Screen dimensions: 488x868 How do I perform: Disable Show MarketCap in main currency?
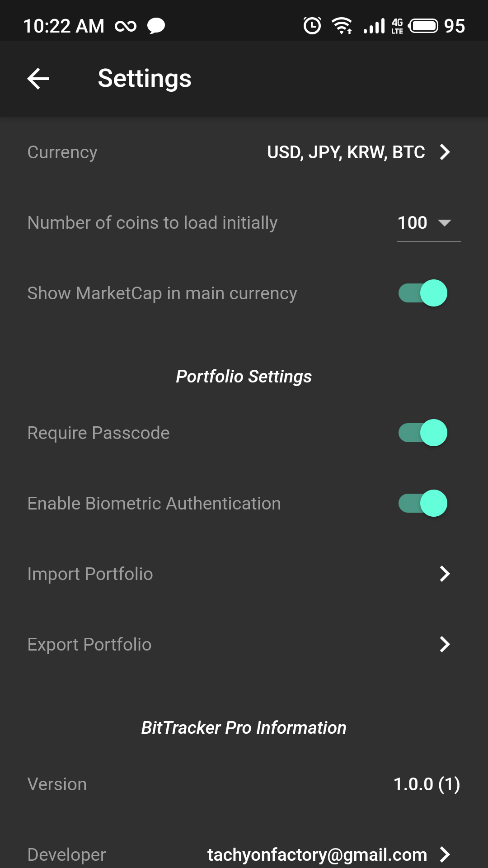[x=423, y=293]
